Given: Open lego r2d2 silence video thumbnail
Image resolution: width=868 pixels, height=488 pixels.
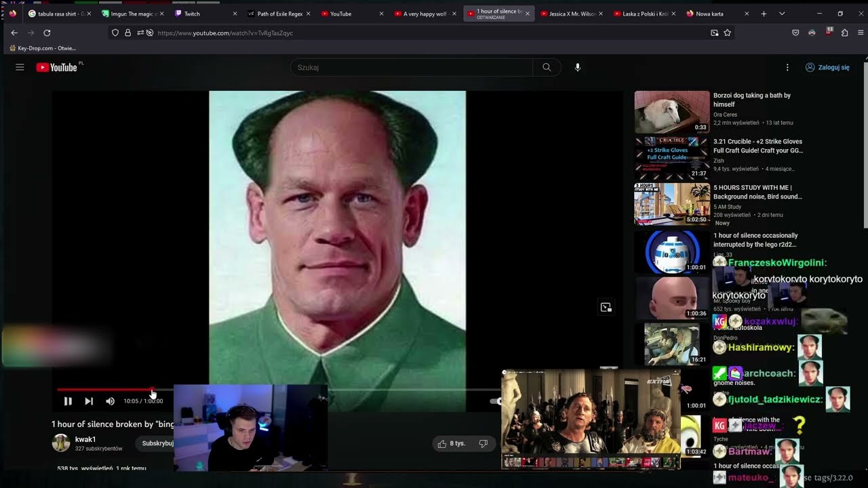Looking at the screenshot, I should [x=672, y=251].
